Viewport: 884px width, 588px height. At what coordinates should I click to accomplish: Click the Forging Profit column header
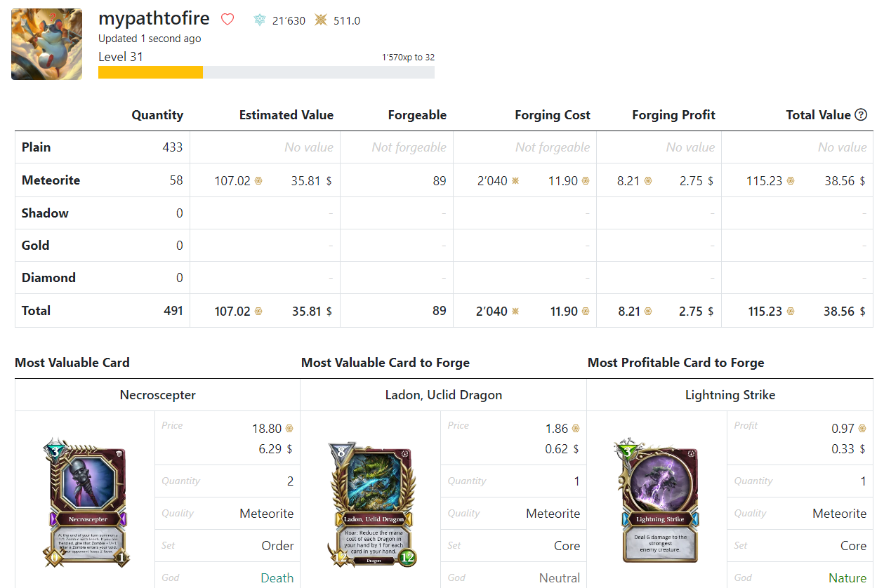(673, 115)
